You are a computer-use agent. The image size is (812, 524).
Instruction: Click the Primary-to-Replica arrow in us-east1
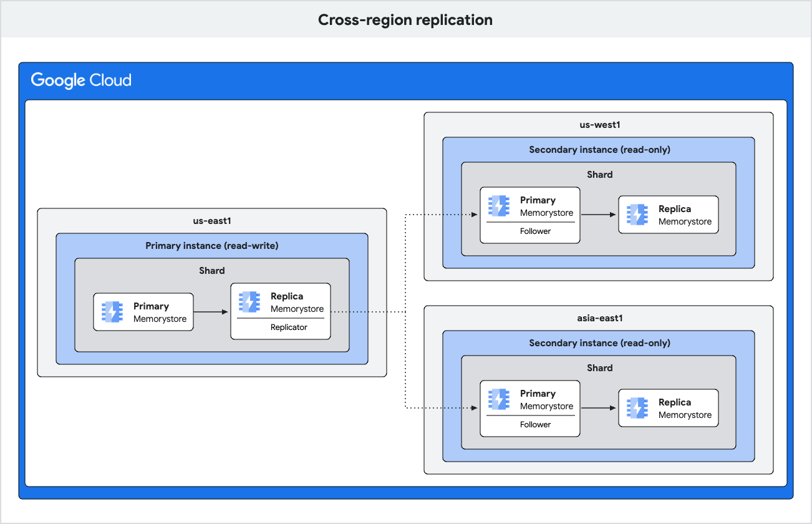[x=211, y=312]
